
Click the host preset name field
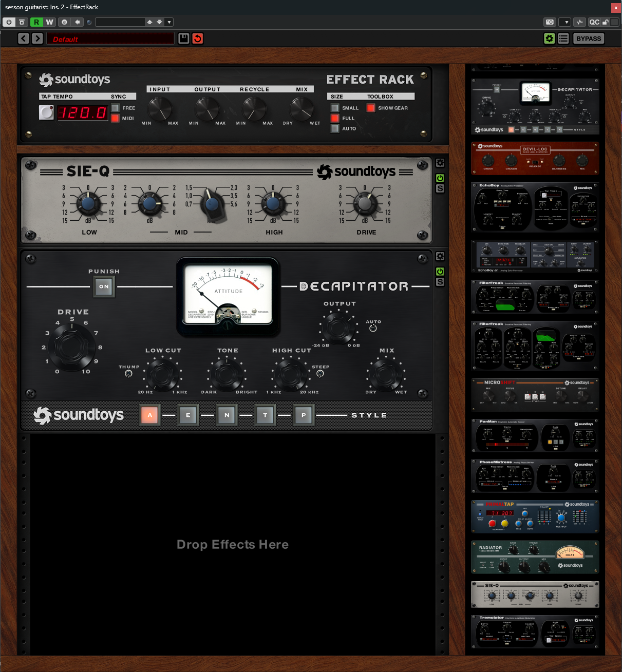(120, 22)
